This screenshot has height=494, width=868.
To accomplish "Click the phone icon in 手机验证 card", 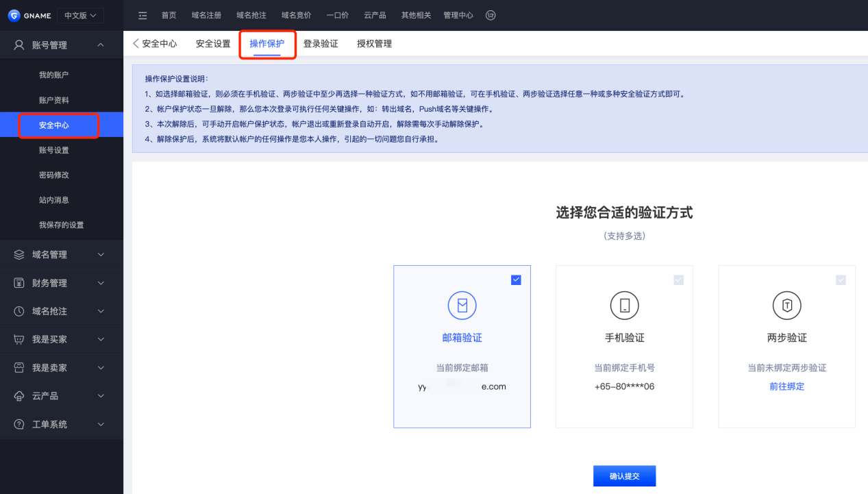I will coord(624,306).
